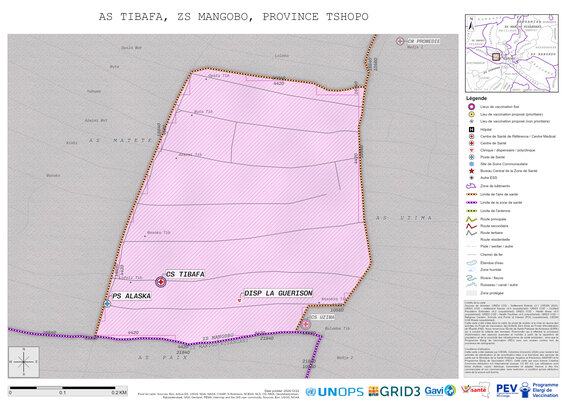Click the CS TIBAFA health centre marker
This screenshot has height=400, width=566.
(161, 282)
